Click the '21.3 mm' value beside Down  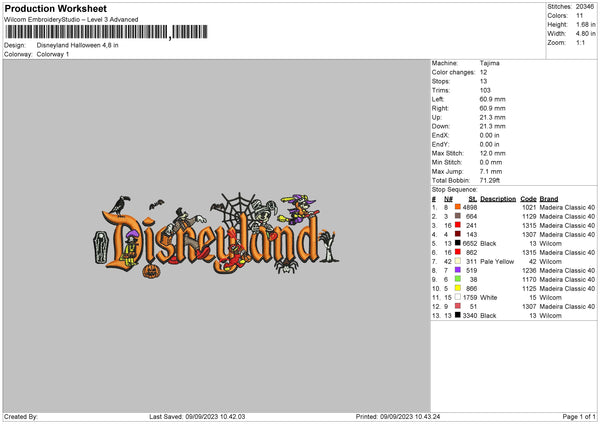click(492, 126)
